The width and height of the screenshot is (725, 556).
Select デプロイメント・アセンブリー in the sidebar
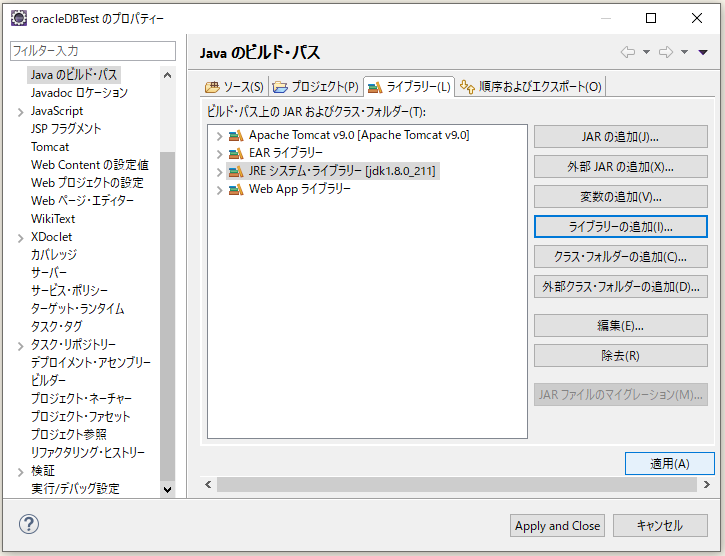pyautogui.click(x=91, y=363)
